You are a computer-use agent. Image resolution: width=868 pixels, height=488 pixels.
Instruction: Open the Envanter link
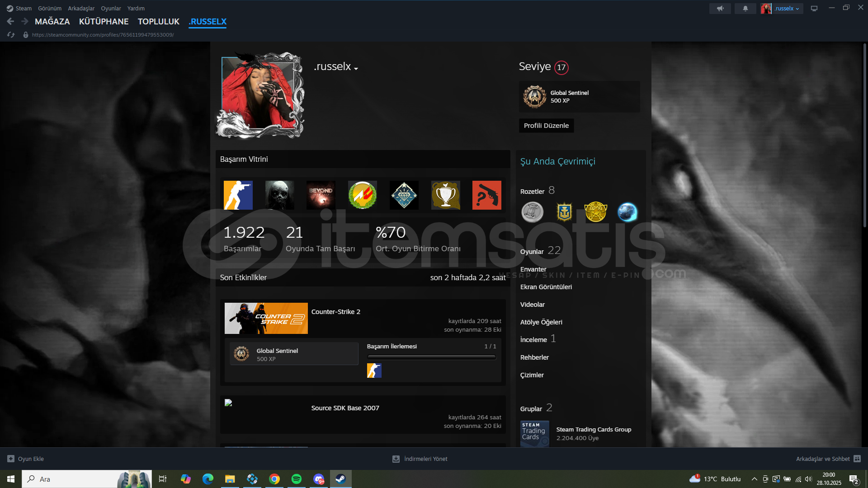pos(533,269)
